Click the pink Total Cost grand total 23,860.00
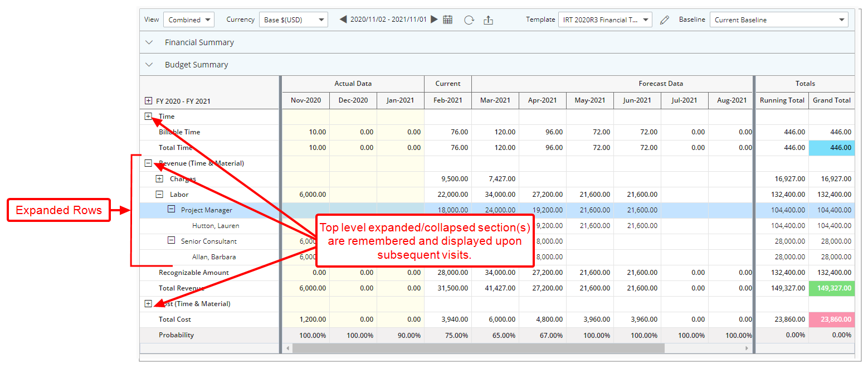Screen dimensions: 868x368 (832, 319)
